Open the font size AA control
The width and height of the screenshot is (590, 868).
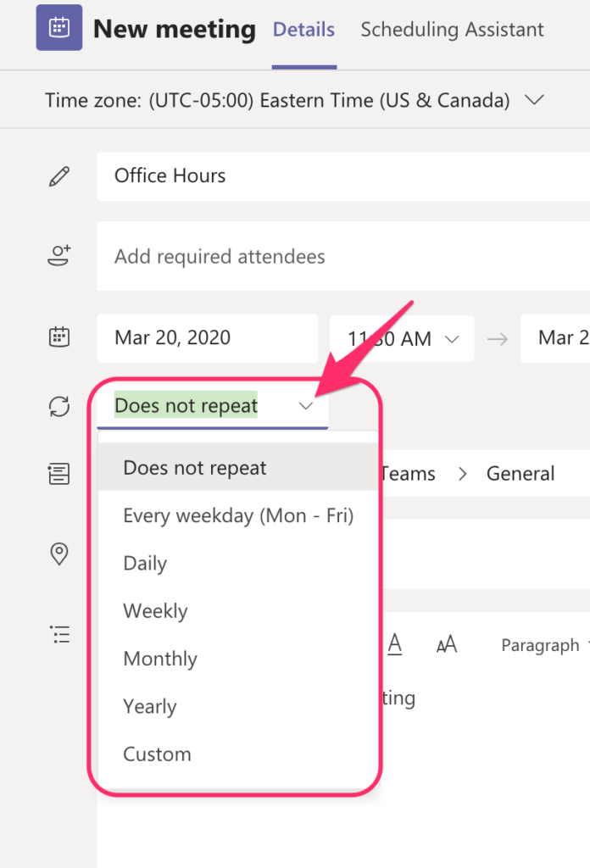[x=447, y=644]
